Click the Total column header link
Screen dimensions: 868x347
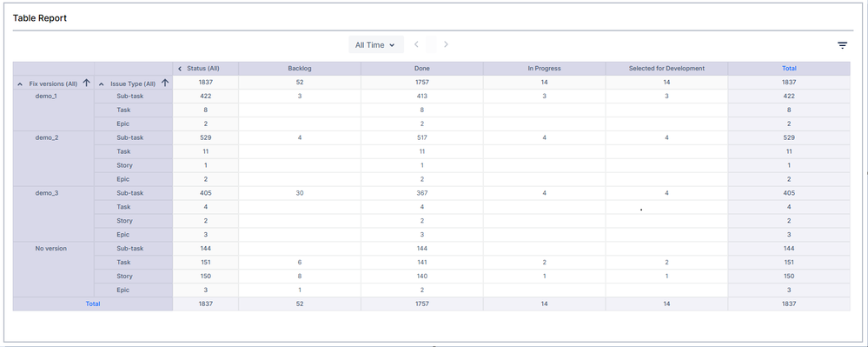pyautogui.click(x=789, y=68)
